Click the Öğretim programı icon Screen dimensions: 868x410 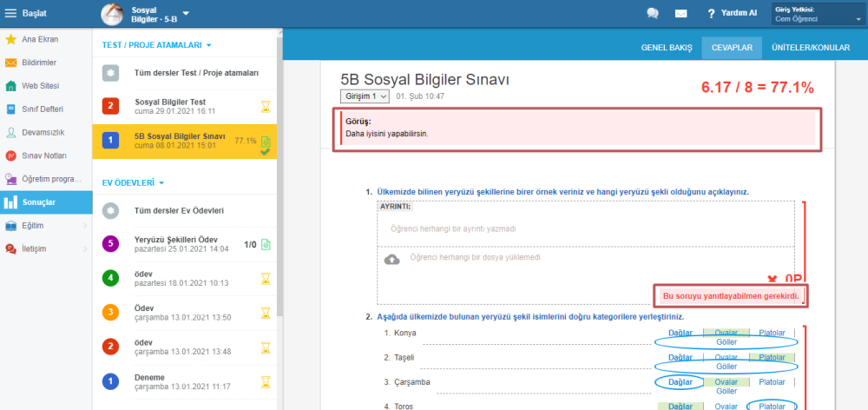pos(10,179)
